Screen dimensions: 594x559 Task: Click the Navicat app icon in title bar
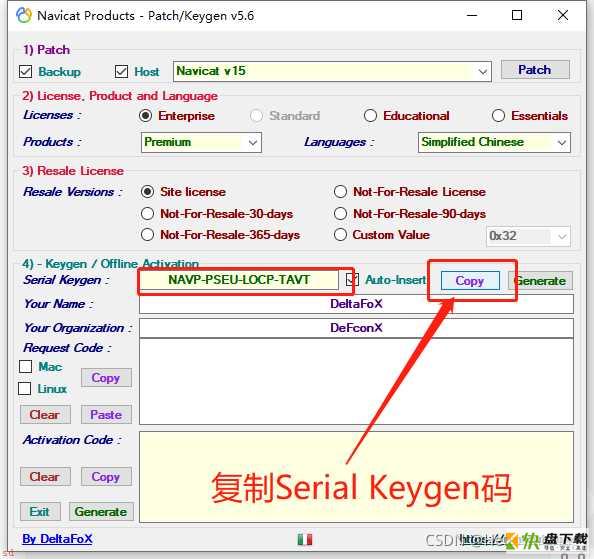24,16
